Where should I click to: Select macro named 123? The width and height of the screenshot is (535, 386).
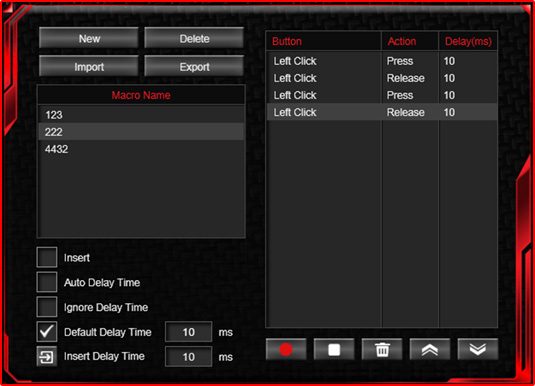[x=141, y=115]
